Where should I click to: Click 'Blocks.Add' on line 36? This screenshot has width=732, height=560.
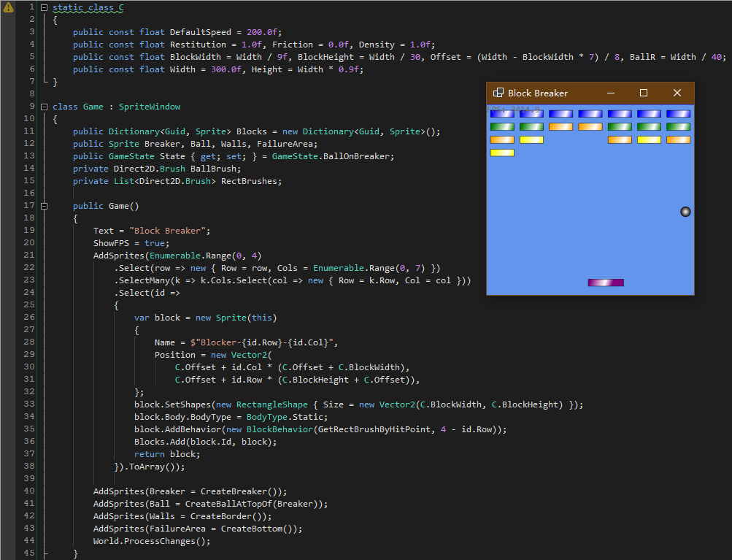pyautogui.click(x=160, y=442)
